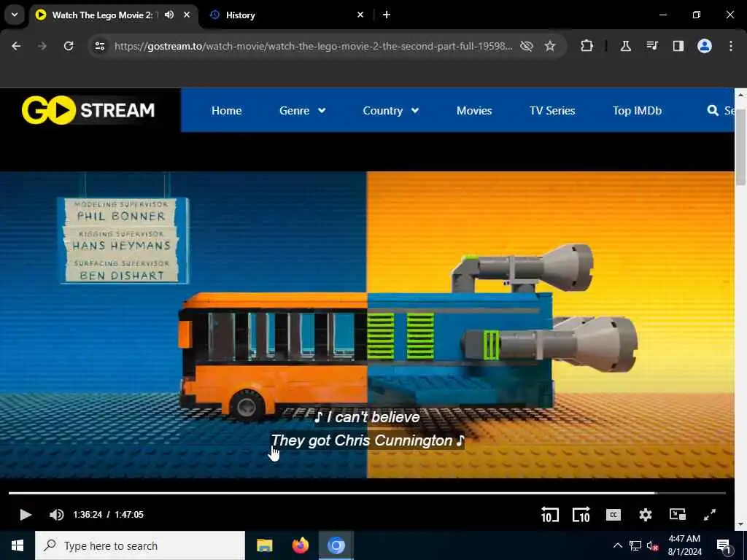
Task: Open picture-in-picture mode for the video
Action: [x=678, y=514]
